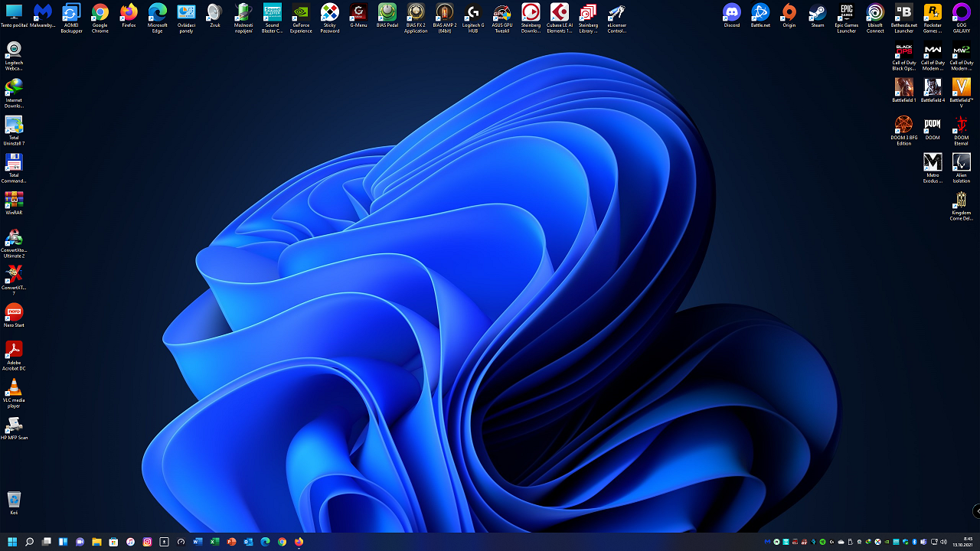Image resolution: width=980 pixels, height=551 pixels.
Task: Select the Adobe Acrobat DC icon
Action: point(14,350)
